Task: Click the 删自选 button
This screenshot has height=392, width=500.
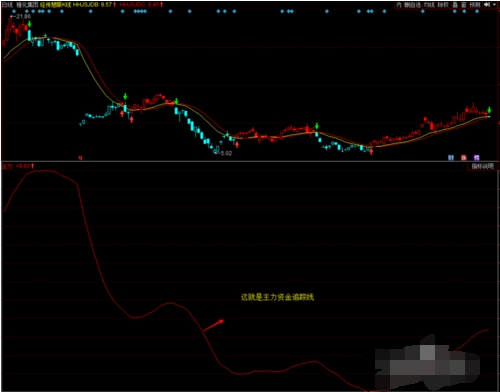Action: click(x=413, y=5)
